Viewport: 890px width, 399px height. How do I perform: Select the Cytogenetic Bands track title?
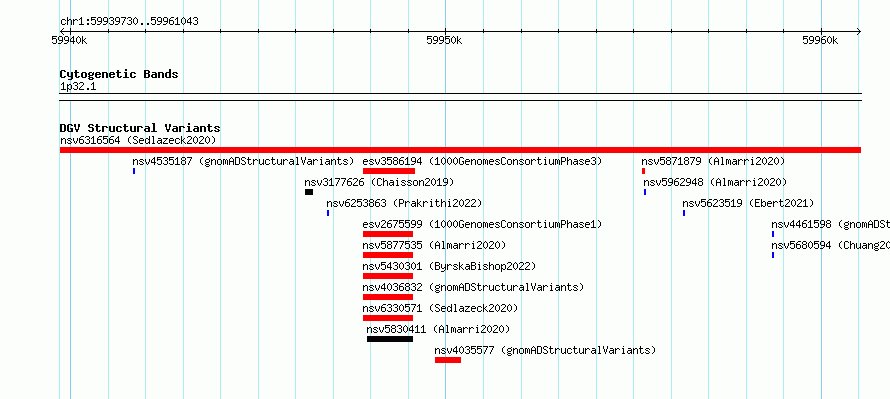(x=119, y=74)
